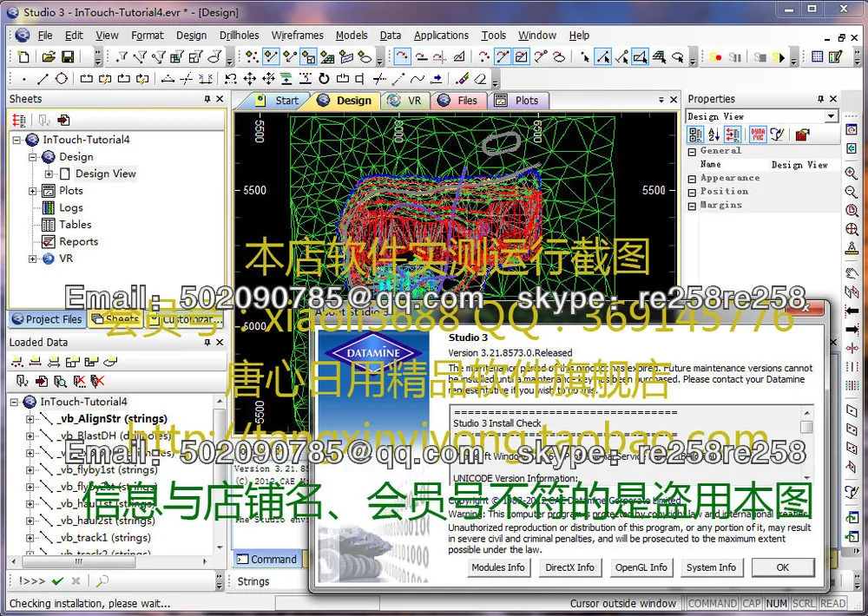Open the Applications menu
This screenshot has height=616, width=868.
point(441,36)
